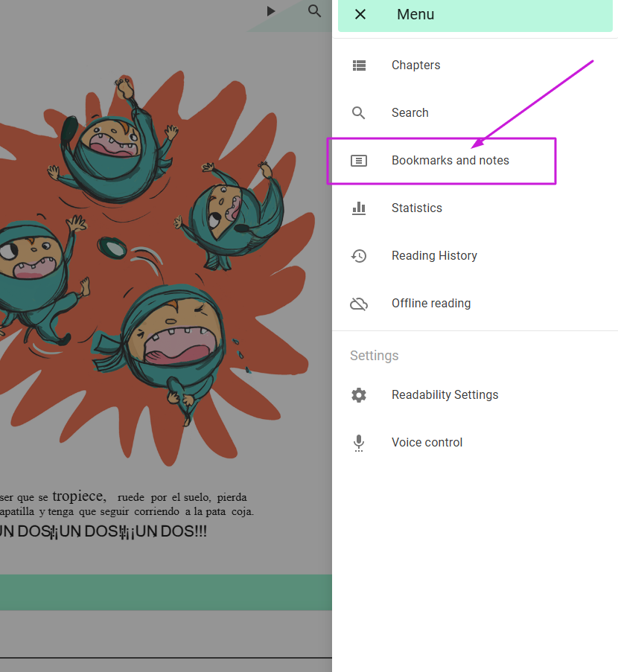The height and width of the screenshot is (672, 618).
Task: Select the Search menu item label
Action: [x=410, y=112]
